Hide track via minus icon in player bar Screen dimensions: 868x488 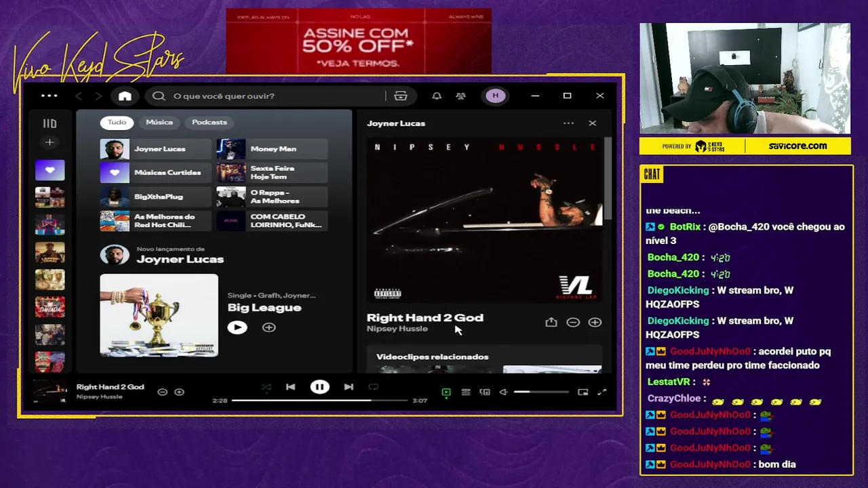162,392
